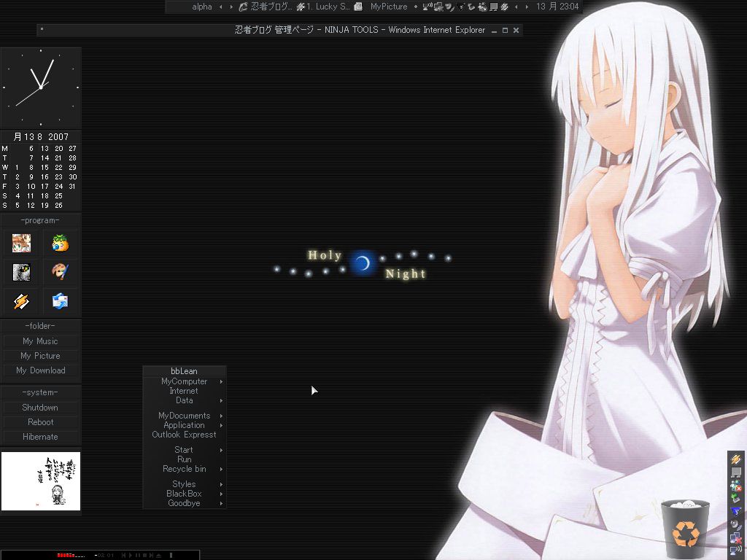
Task: Launch Winamp from the program panel
Action: click(21, 301)
